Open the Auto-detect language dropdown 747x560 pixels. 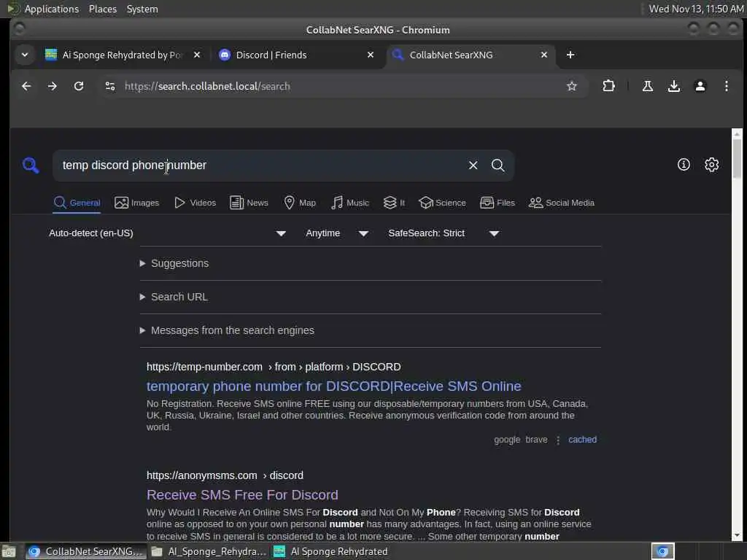click(167, 233)
